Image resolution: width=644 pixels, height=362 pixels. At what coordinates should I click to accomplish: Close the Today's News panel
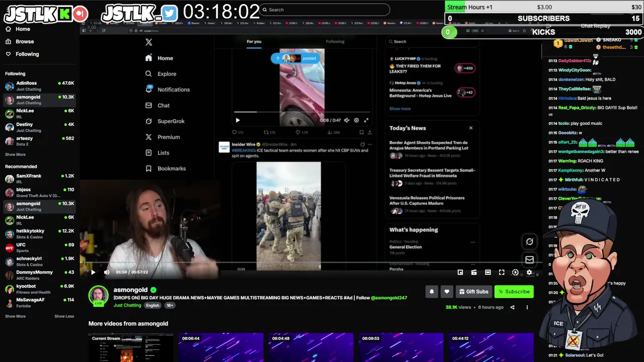click(x=471, y=128)
